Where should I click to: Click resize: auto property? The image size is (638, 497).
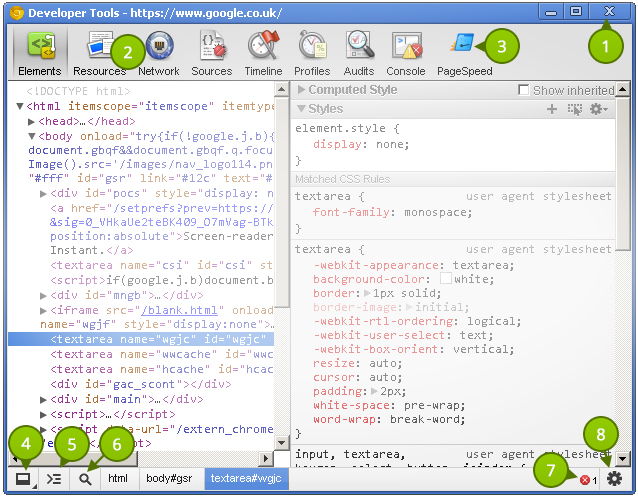(x=357, y=363)
